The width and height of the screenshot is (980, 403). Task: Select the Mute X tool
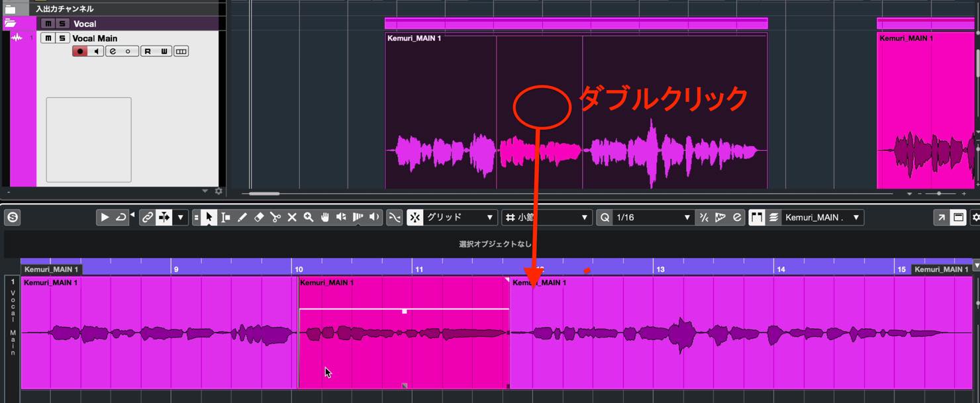pos(292,217)
